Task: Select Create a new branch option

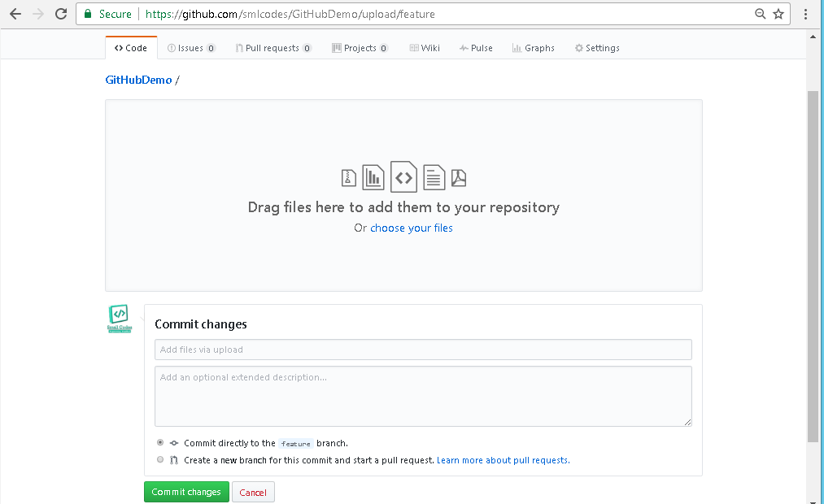Action: (x=159, y=460)
